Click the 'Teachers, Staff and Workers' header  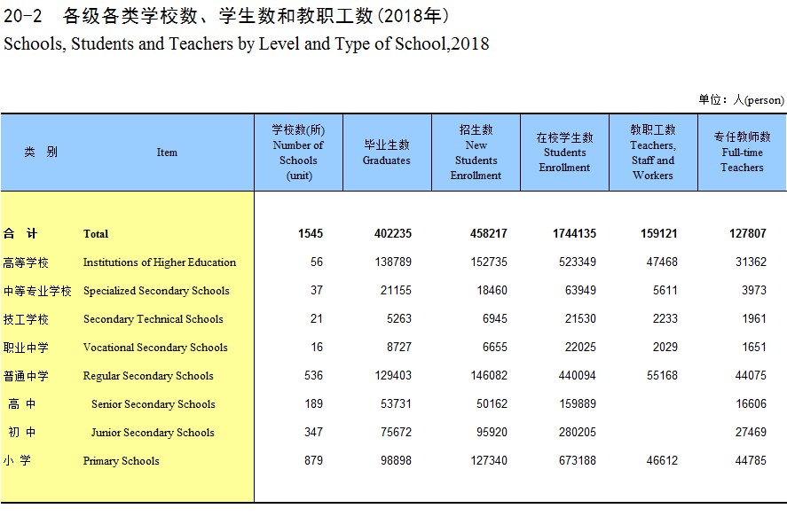pyautogui.click(x=653, y=153)
